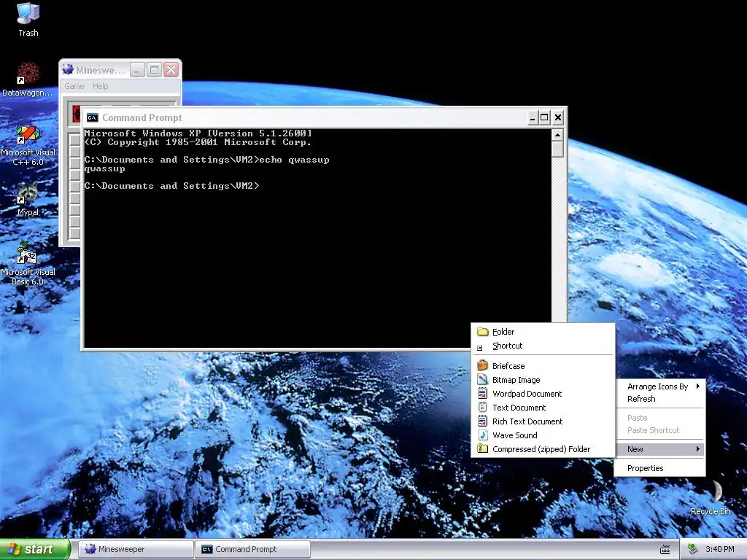This screenshot has width=747, height=560.
Task: Minimize the Minesweeper window
Action: point(136,71)
